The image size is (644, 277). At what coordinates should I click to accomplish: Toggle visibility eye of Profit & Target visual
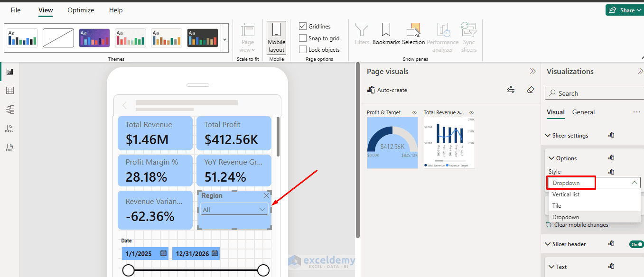click(414, 113)
